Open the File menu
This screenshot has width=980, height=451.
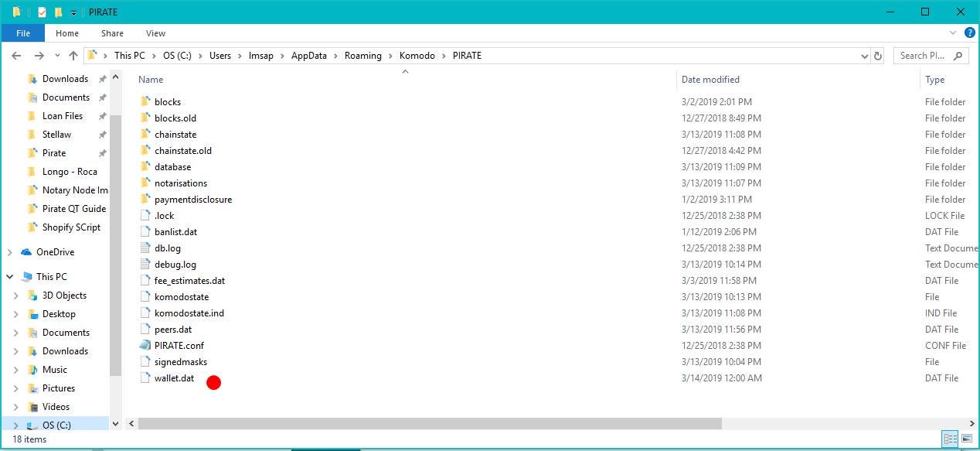[23, 33]
